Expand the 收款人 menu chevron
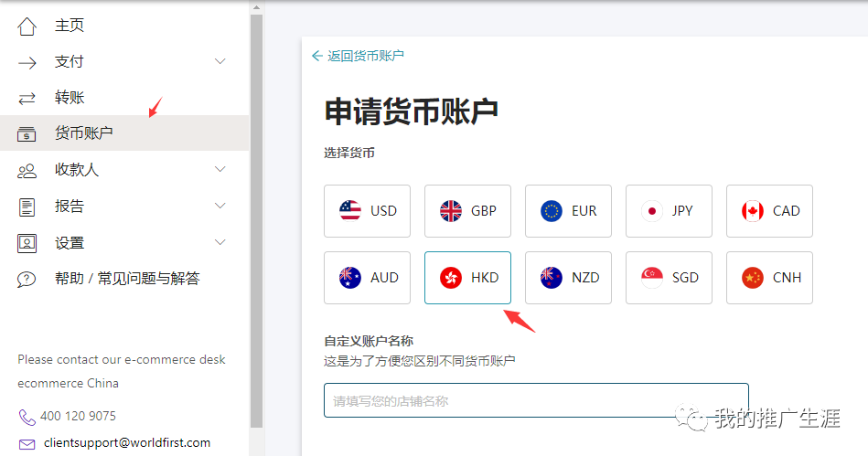The height and width of the screenshot is (456, 868). coord(220,169)
